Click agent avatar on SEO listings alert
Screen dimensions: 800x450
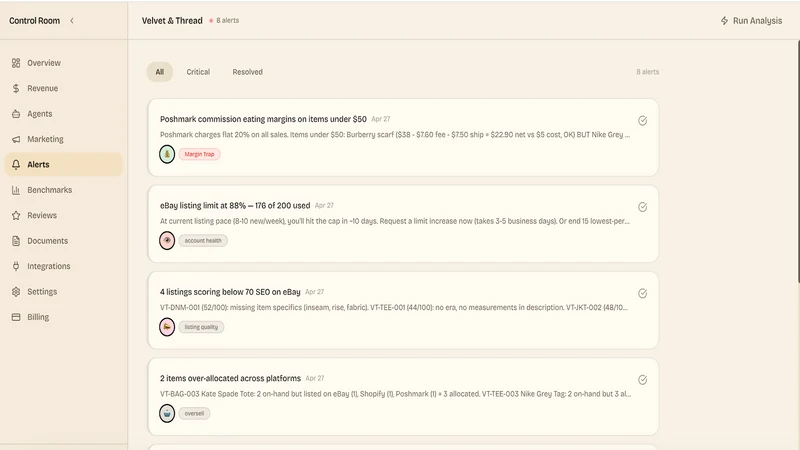[x=167, y=327]
